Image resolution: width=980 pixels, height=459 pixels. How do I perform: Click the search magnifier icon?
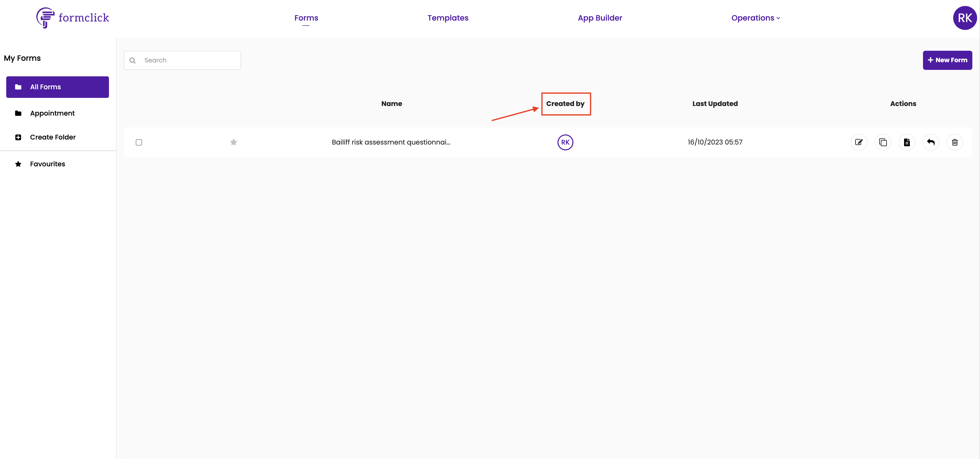click(x=132, y=61)
